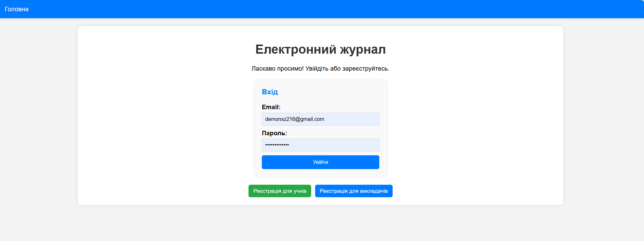644x241 pixels.
Task: Submit login via the Увійти button
Action: 320,162
